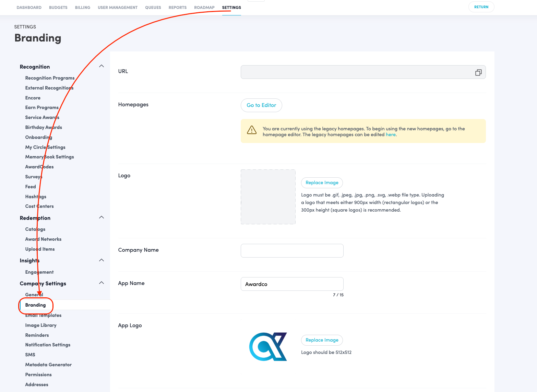
Task: Replace the Logo image
Action: click(322, 183)
